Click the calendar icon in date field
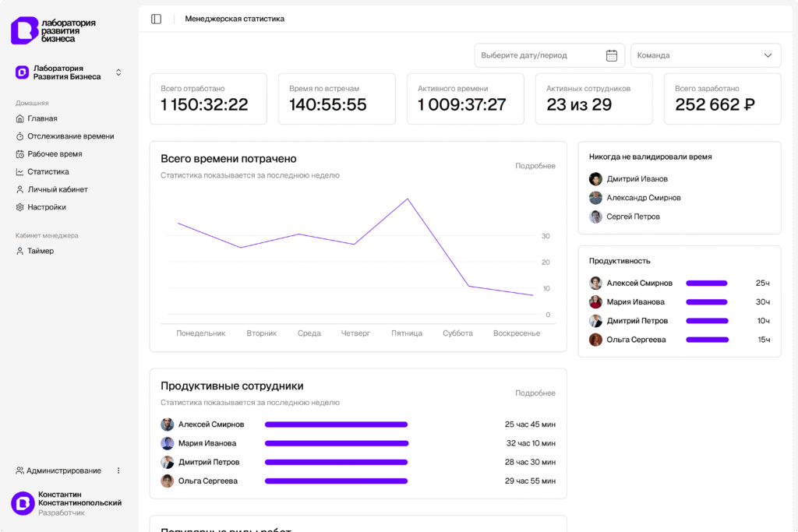The height and width of the screenshot is (532, 798). click(x=612, y=55)
